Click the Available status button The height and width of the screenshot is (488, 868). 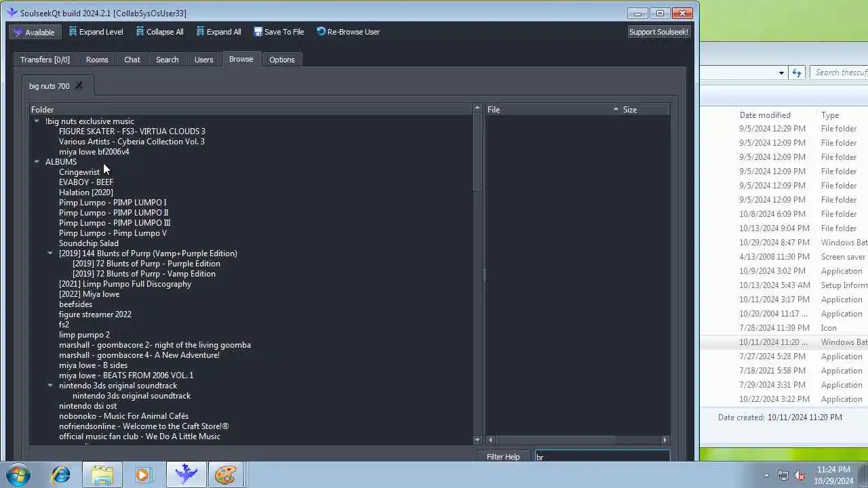[35, 32]
